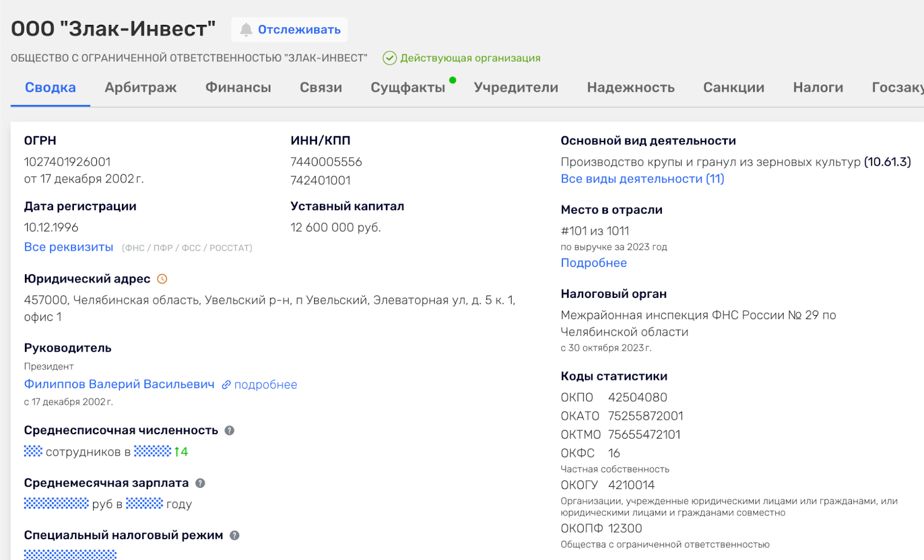924x560 pixels.
Task: Open help icon for Среднесписочная численность
Action: pyautogui.click(x=229, y=431)
